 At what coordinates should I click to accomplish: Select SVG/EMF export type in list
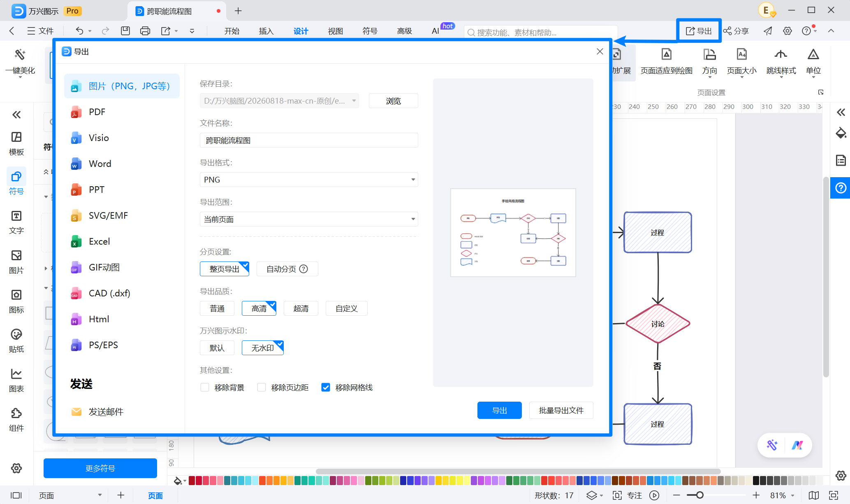(x=122, y=215)
